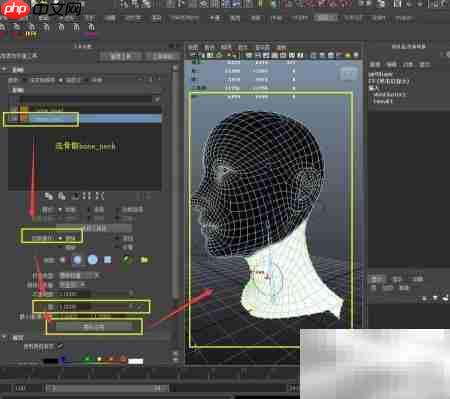The image size is (450, 399).
Task: Select the Replace paint operation radio
Action: click(60, 238)
